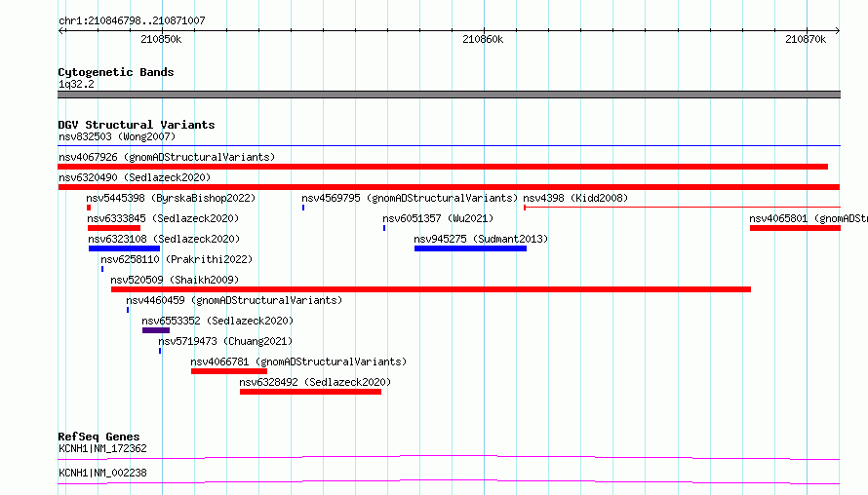
Task: Click the magenta line of KCNH1|NM_172362
Action: pyautogui.click(x=449, y=457)
